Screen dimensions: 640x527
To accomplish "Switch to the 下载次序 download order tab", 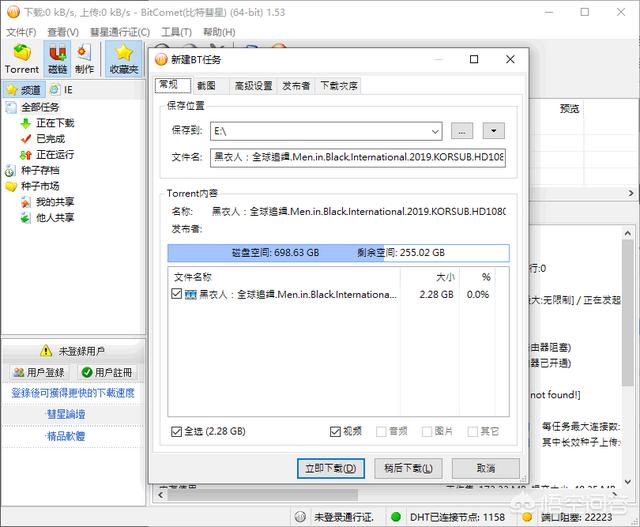I will pyautogui.click(x=339, y=86).
